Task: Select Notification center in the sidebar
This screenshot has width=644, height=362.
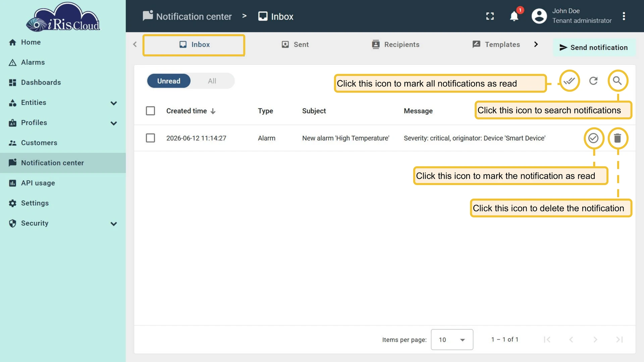Action: [x=63, y=163]
